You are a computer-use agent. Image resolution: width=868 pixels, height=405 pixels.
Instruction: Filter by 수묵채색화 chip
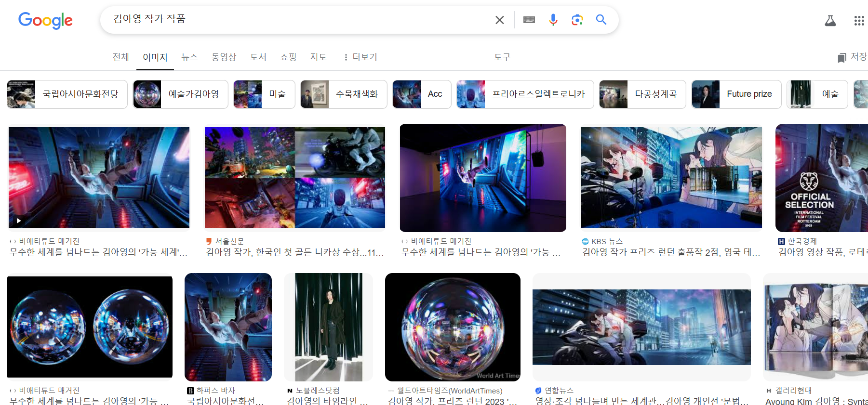coord(344,94)
